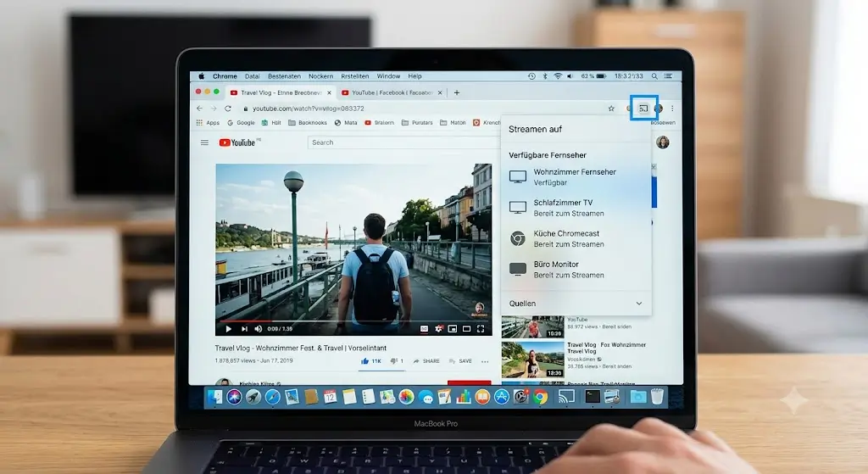Play the video with the play button
This screenshot has width=868, height=474.
228,329
